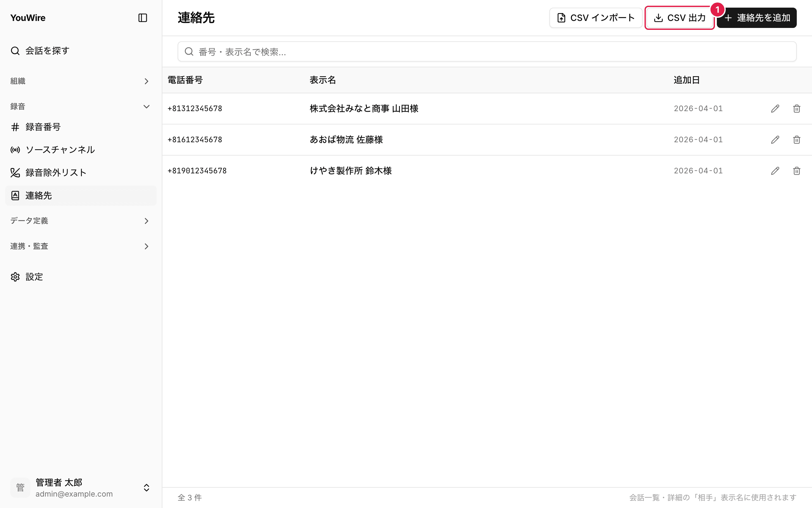Screen dimensions: 812x508
Task: Click the admin@example.com email text
Action: (74, 494)
